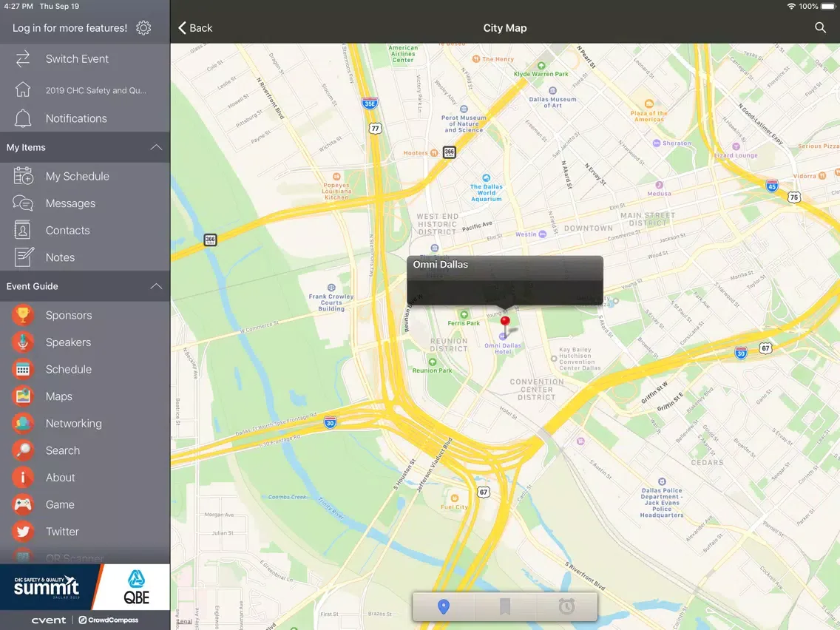Select the Game controller icon
The height and width of the screenshot is (630, 840).
tap(22, 504)
